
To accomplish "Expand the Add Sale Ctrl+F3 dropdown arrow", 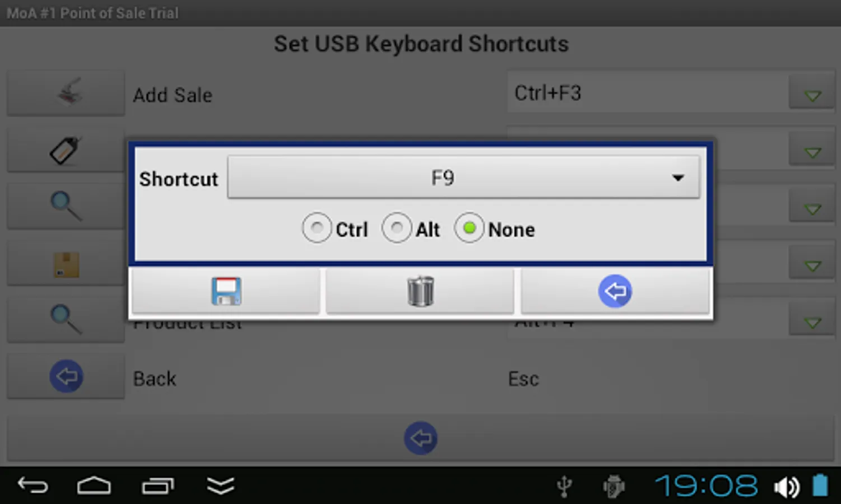I will click(812, 94).
